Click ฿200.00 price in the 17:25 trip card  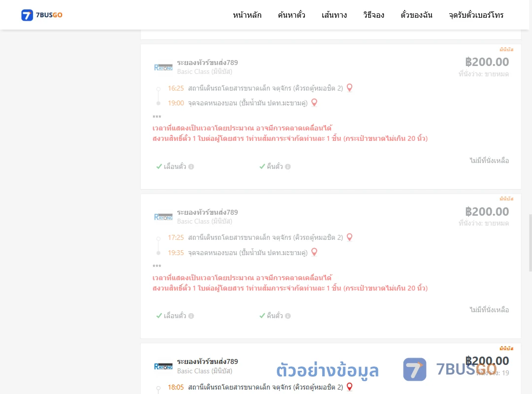pos(487,211)
